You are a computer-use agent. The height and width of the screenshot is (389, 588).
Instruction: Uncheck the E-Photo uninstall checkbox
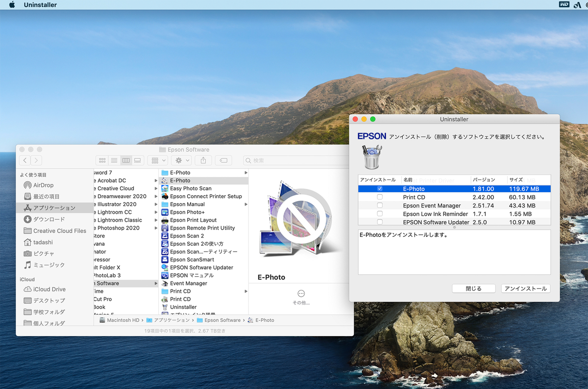click(380, 189)
